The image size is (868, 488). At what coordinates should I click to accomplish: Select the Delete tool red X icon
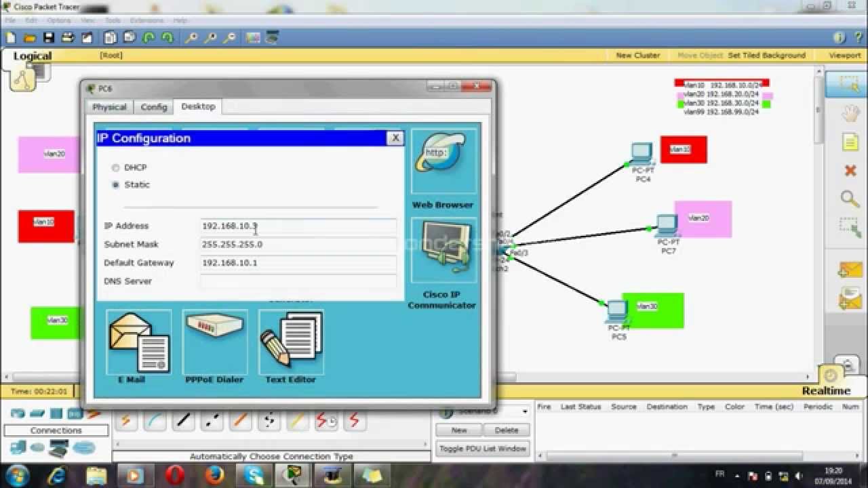point(850,171)
